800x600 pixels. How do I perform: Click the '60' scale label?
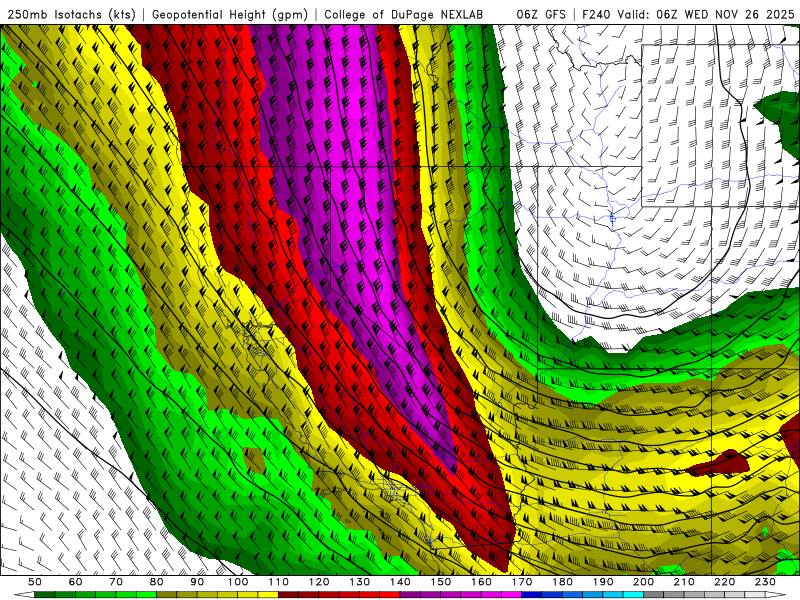pos(76,582)
